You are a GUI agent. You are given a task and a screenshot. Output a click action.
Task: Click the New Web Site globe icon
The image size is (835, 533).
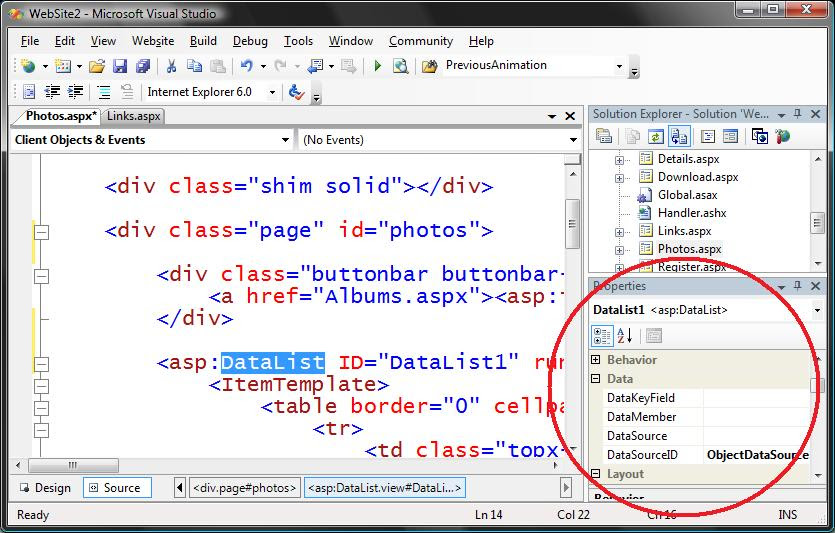point(28,66)
